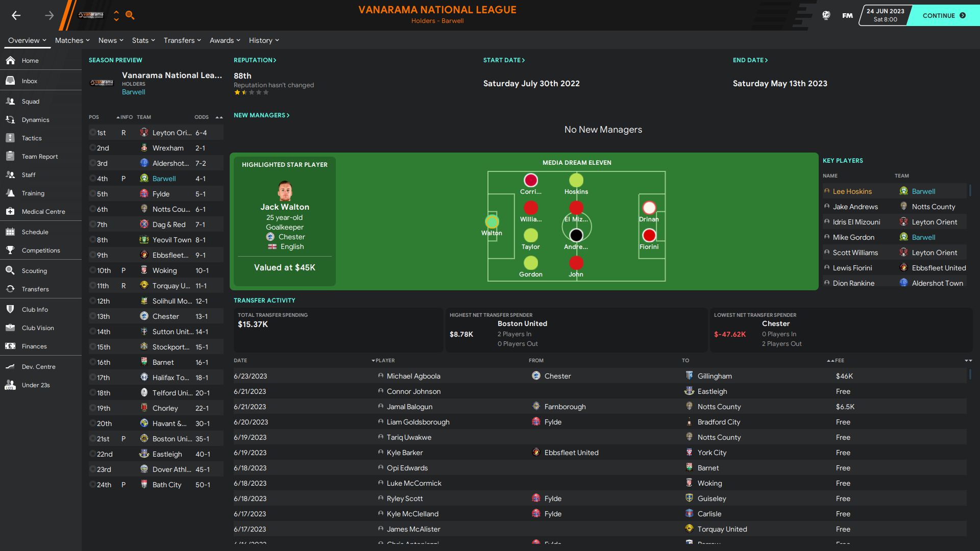
Task: Toggle the radio circle beside 13th Chester
Action: pos(92,316)
